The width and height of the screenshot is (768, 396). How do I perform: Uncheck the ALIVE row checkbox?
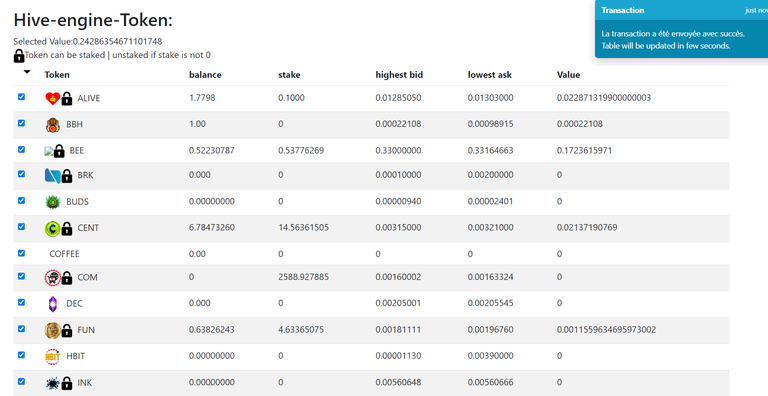(x=21, y=97)
